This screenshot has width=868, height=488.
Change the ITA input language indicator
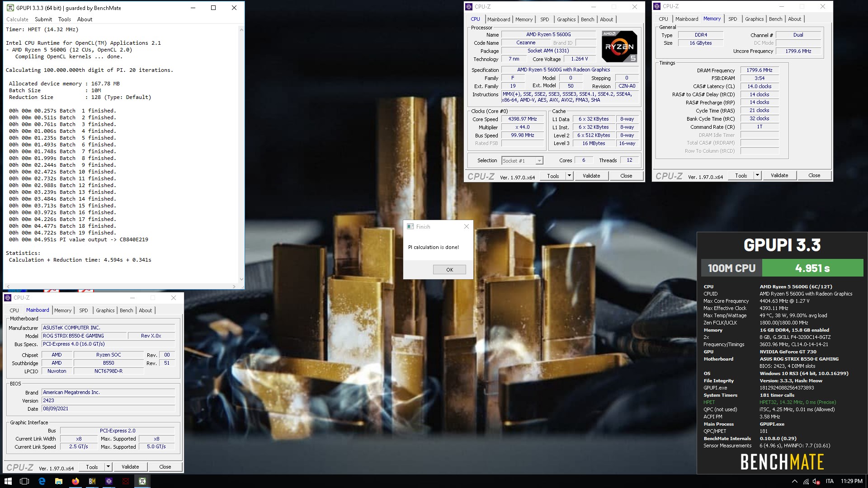pos(830,481)
